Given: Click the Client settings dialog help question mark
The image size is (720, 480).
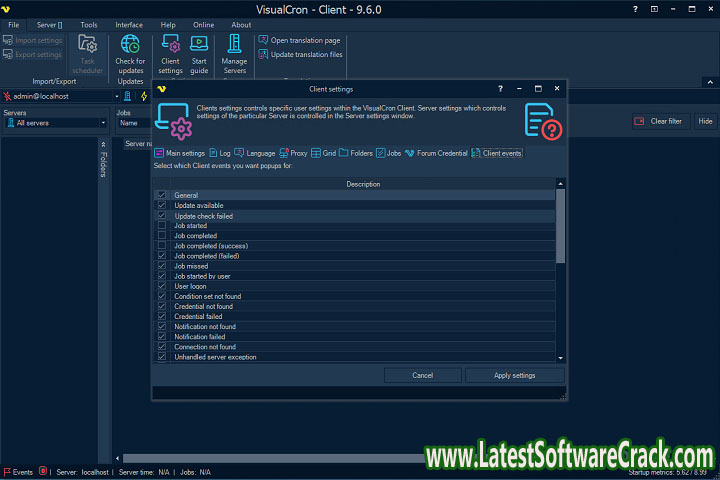Looking at the screenshot, I should point(500,89).
